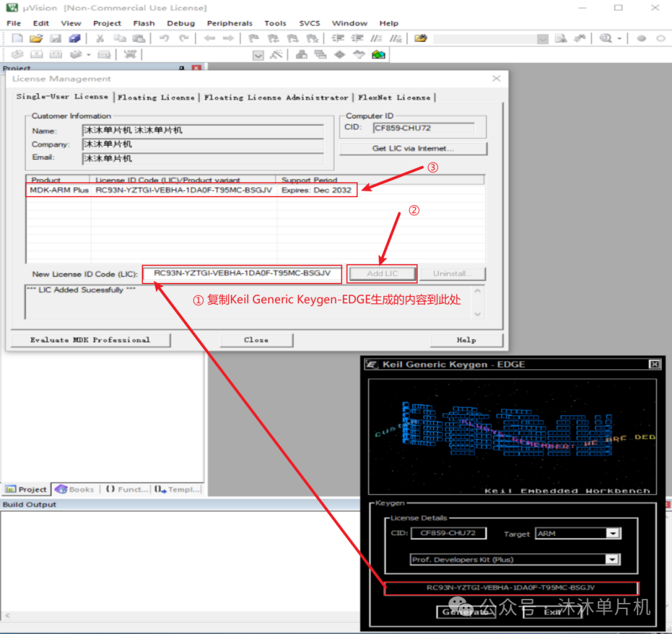The height and width of the screenshot is (634, 672).
Task: Click the generated license key field in the keygen
Action: [x=511, y=587]
